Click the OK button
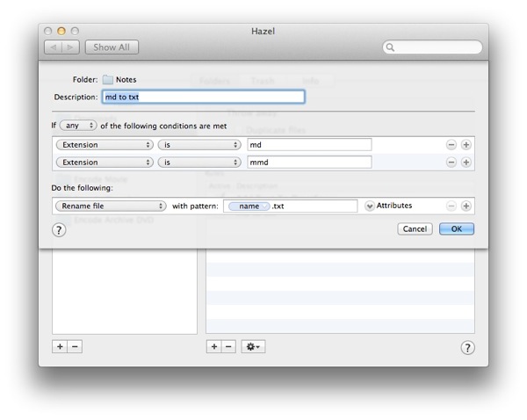 (x=457, y=229)
